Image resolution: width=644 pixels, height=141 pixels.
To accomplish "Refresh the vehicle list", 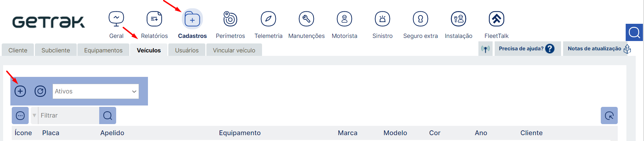I will point(40,91).
